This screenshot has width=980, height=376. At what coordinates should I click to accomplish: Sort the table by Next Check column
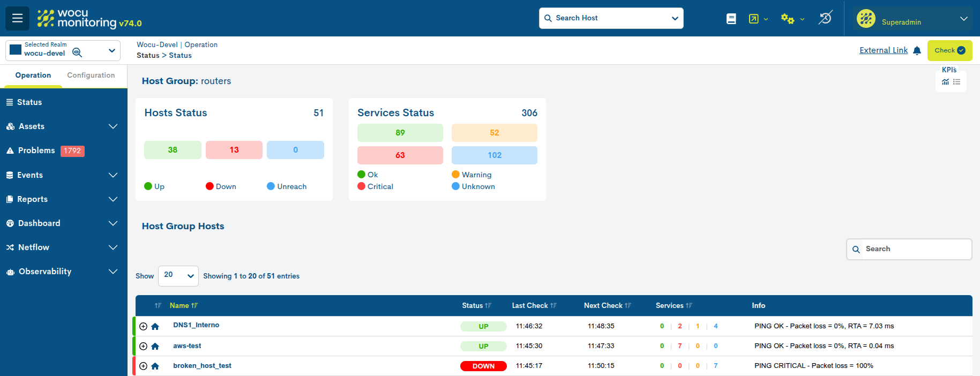click(x=608, y=305)
